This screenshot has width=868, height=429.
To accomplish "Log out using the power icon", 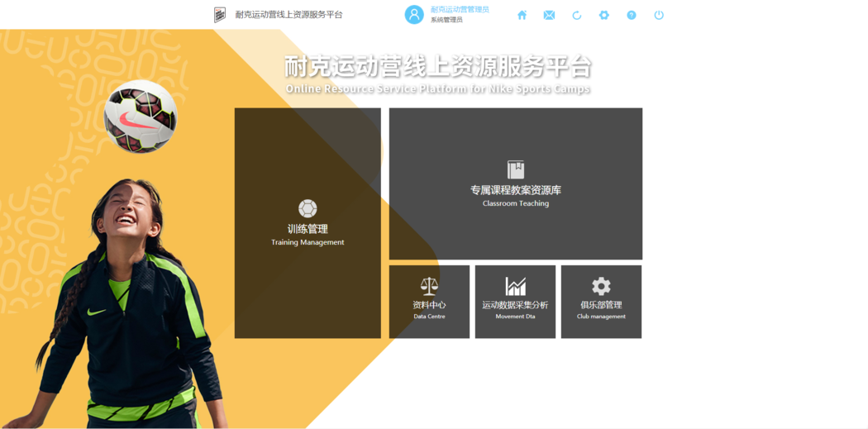I will click(659, 16).
